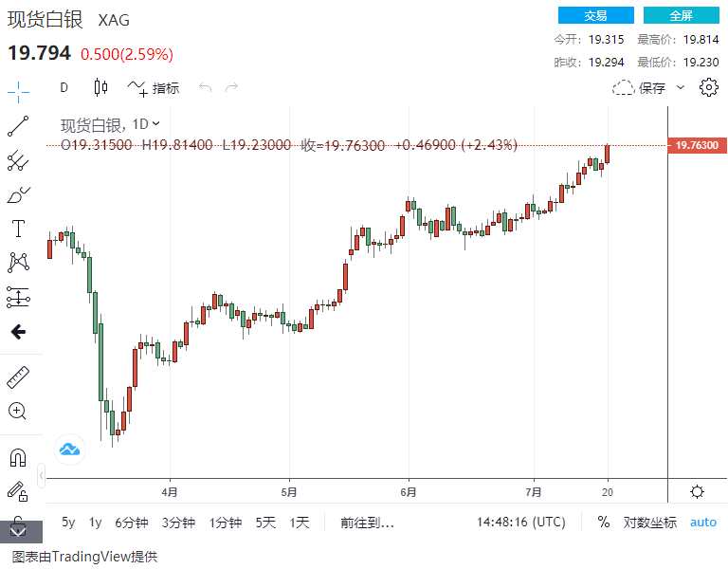This screenshot has height=569, width=728.
Task: Enable auto price scaling
Action: pyautogui.click(x=703, y=522)
